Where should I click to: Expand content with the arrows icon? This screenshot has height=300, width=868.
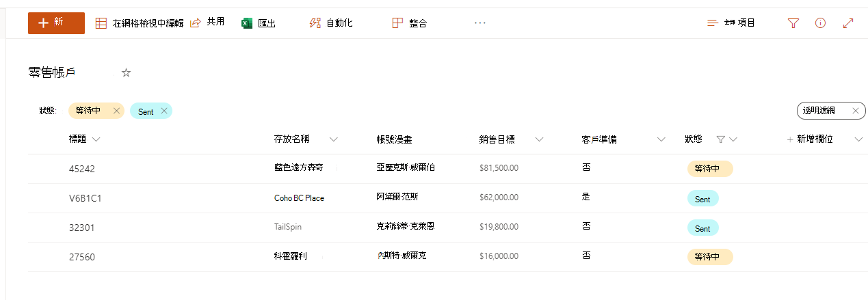[849, 23]
